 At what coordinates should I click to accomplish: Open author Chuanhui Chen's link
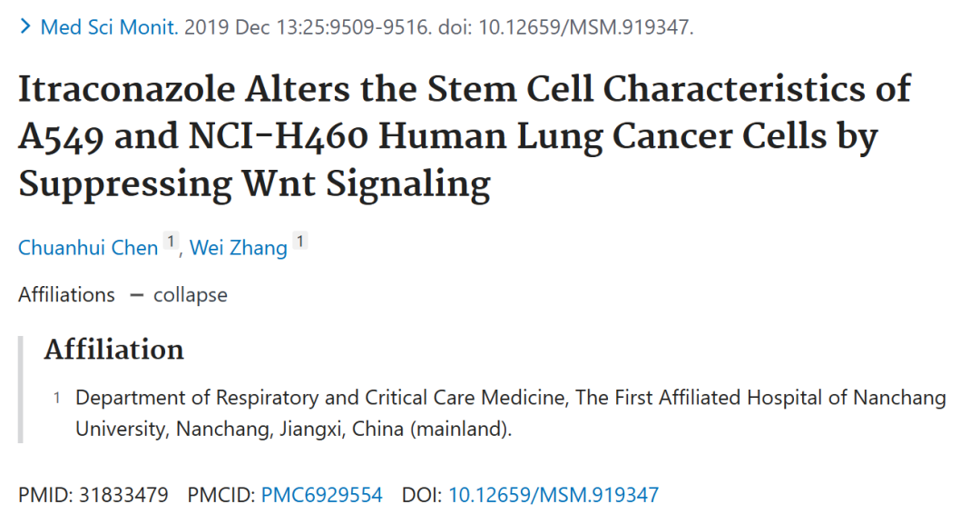[x=88, y=248]
